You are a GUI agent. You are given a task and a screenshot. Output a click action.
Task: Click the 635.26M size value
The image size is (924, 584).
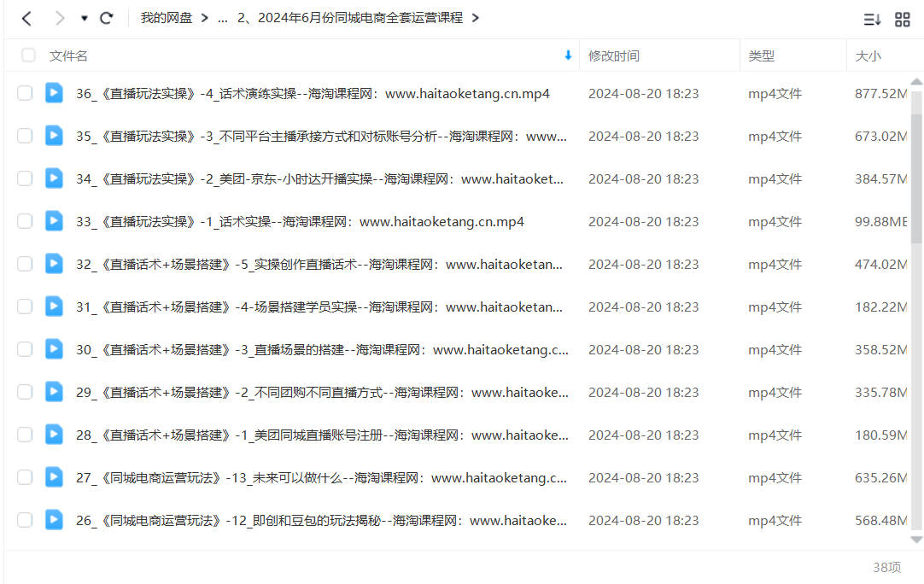(x=881, y=478)
